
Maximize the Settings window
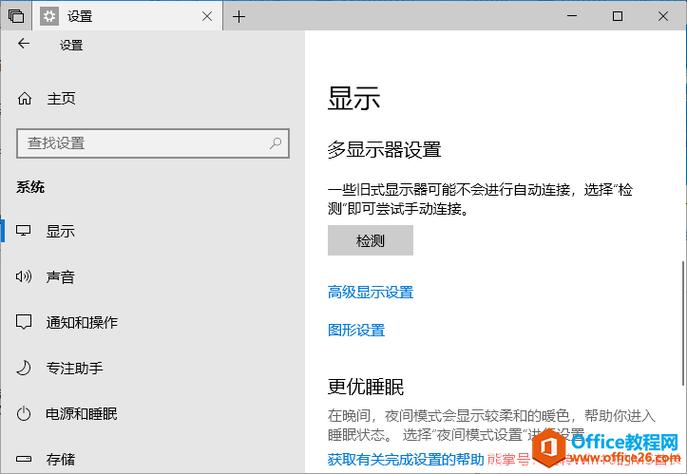617,16
